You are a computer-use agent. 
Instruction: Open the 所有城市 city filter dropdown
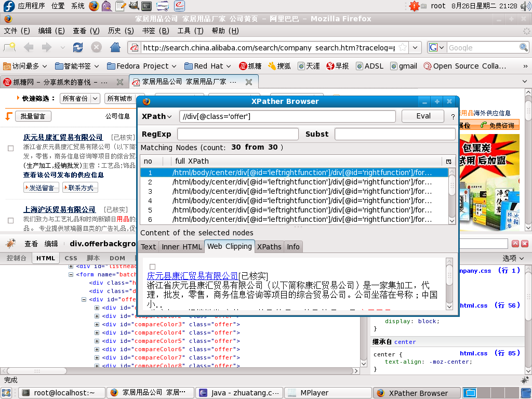point(125,98)
